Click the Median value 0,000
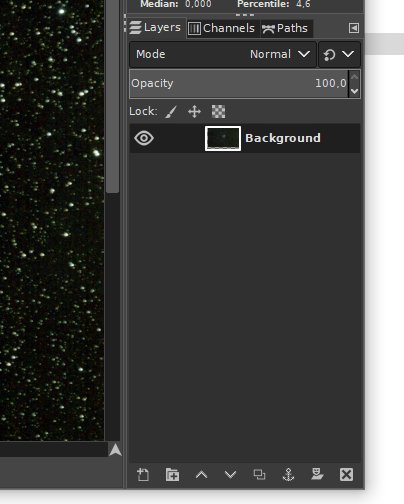The width and height of the screenshot is (404, 504). point(198,4)
